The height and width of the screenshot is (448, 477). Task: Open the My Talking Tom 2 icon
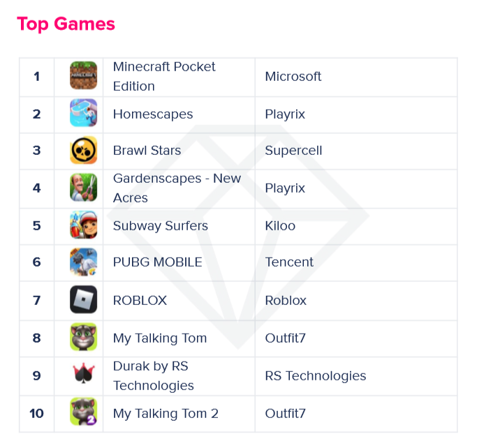click(84, 412)
